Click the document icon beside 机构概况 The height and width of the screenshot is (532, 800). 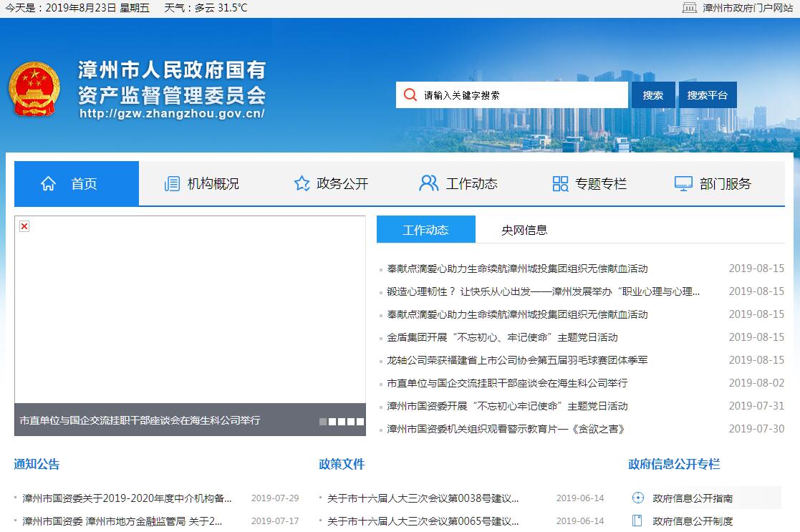172,184
